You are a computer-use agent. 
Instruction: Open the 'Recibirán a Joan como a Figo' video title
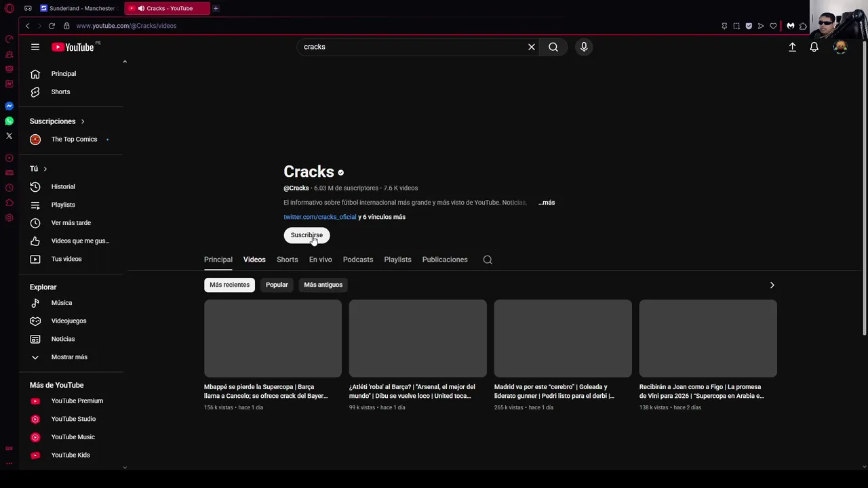point(702,391)
